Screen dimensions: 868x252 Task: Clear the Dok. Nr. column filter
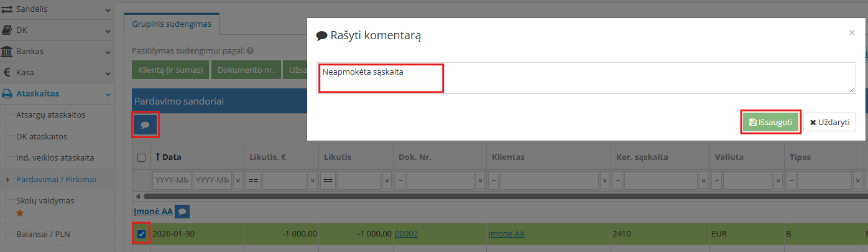pyautogui.click(x=480, y=180)
